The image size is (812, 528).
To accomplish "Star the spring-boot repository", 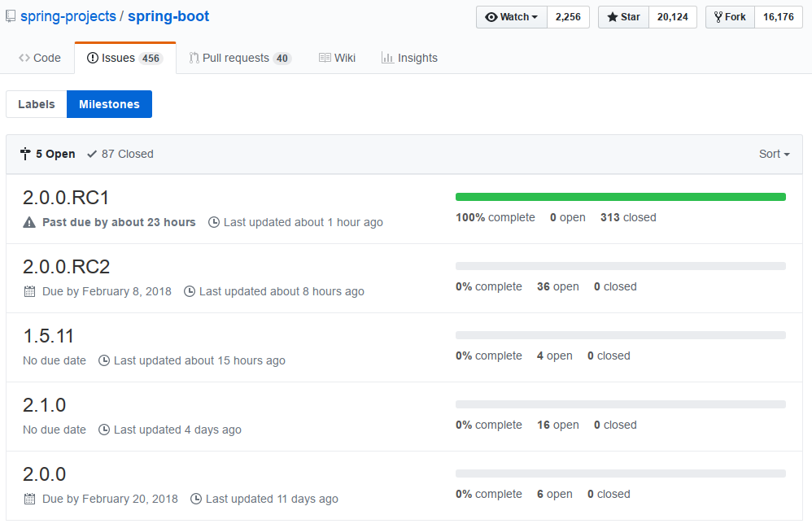I will [x=623, y=17].
